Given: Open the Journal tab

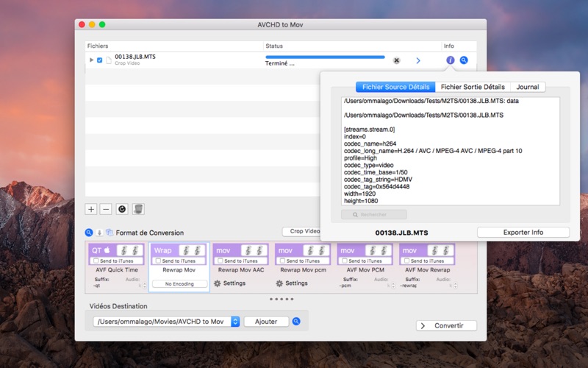Looking at the screenshot, I should click(528, 87).
